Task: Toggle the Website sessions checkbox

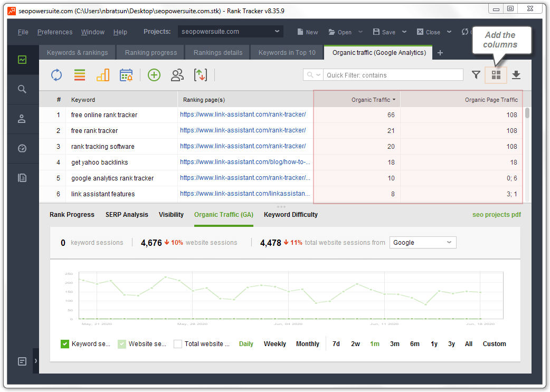Action: point(122,344)
